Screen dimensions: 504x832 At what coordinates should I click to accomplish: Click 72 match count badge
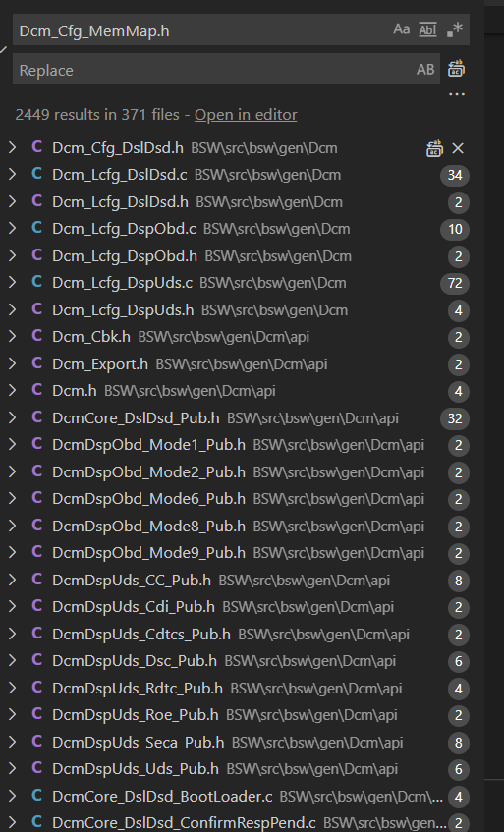pyautogui.click(x=455, y=283)
